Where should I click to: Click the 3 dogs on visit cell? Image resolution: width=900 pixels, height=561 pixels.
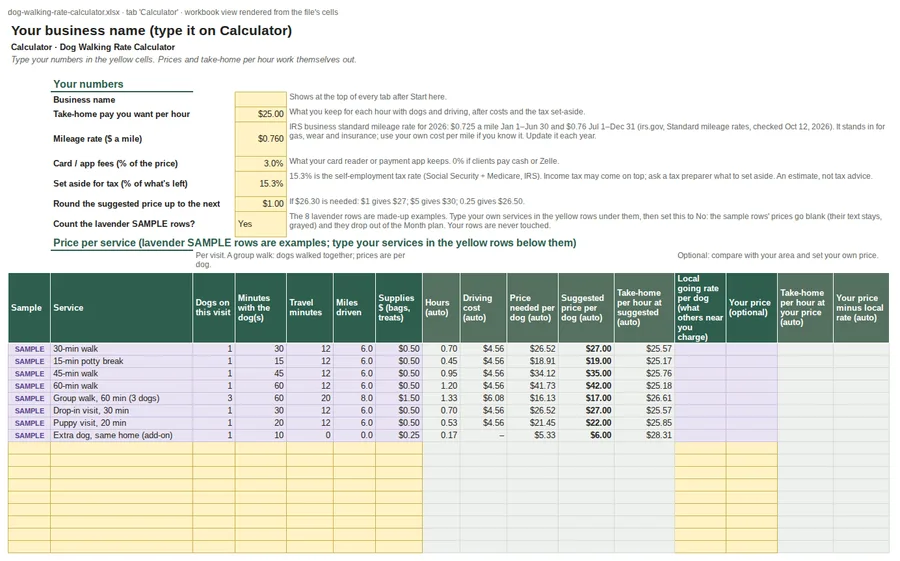click(x=214, y=398)
